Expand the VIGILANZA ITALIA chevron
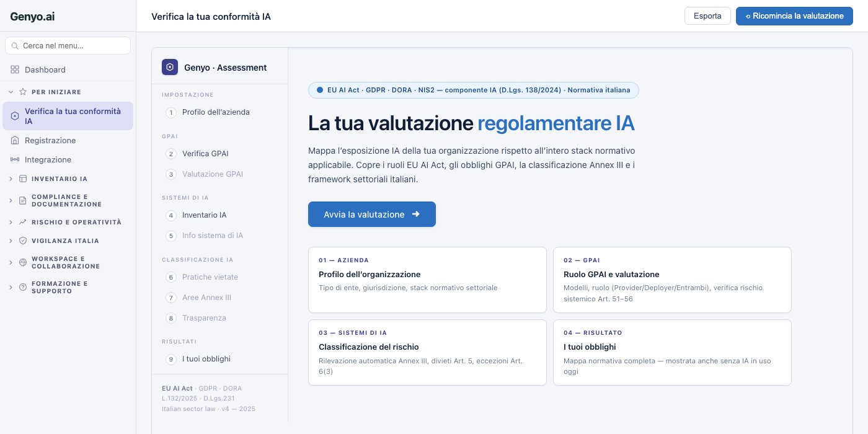 [x=11, y=241]
